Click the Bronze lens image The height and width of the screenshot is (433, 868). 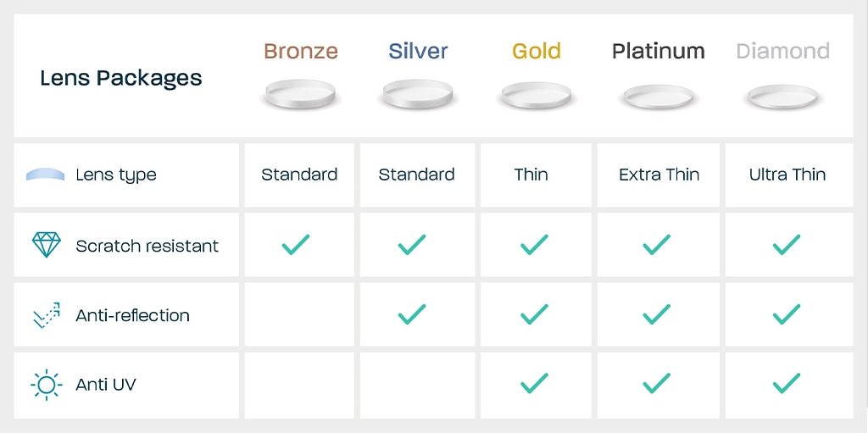coord(300,93)
